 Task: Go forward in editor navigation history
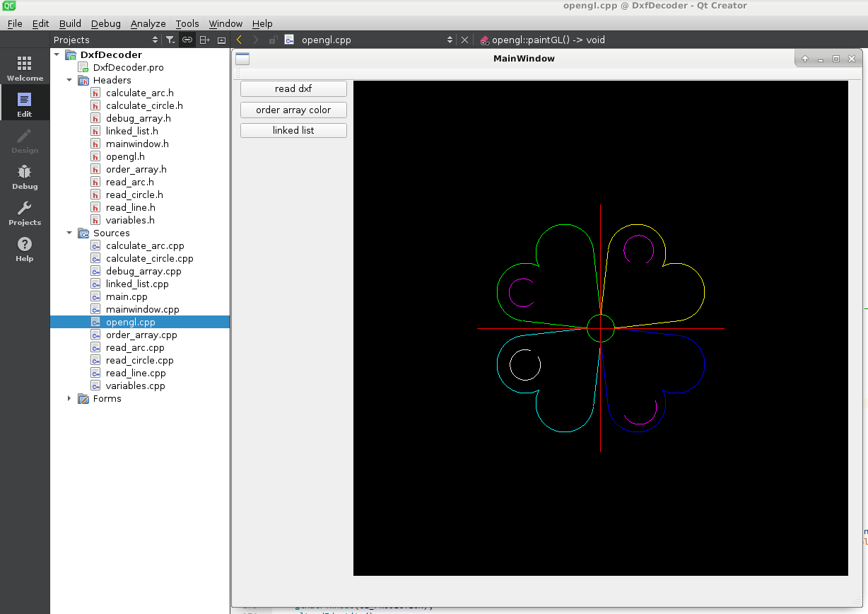pyautogui.click(x=256, y=40)
